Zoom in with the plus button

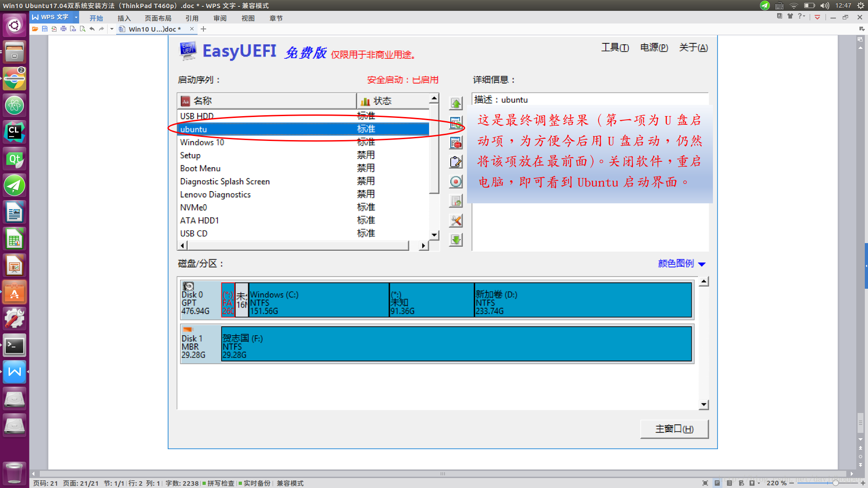click(x=863, y=483)
